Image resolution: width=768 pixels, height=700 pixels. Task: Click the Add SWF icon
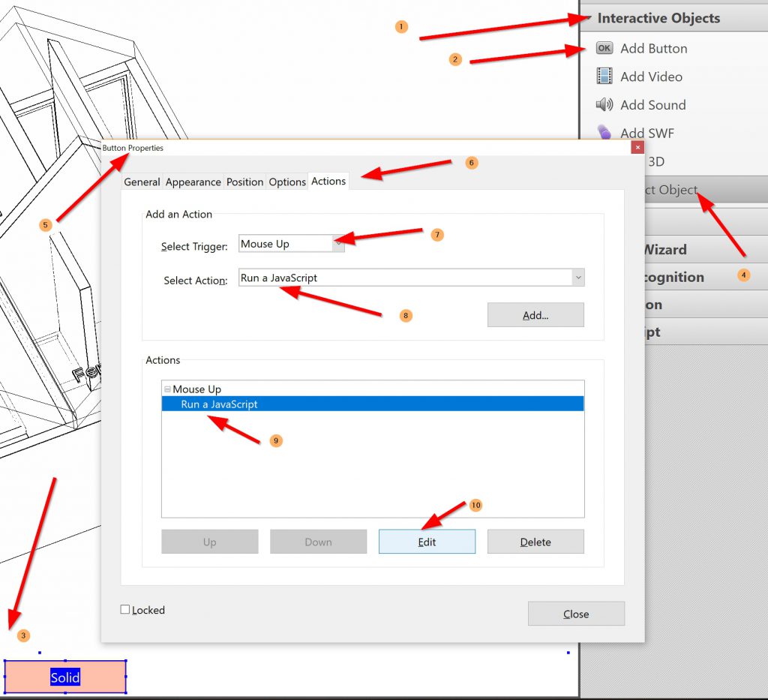[604, 133]
